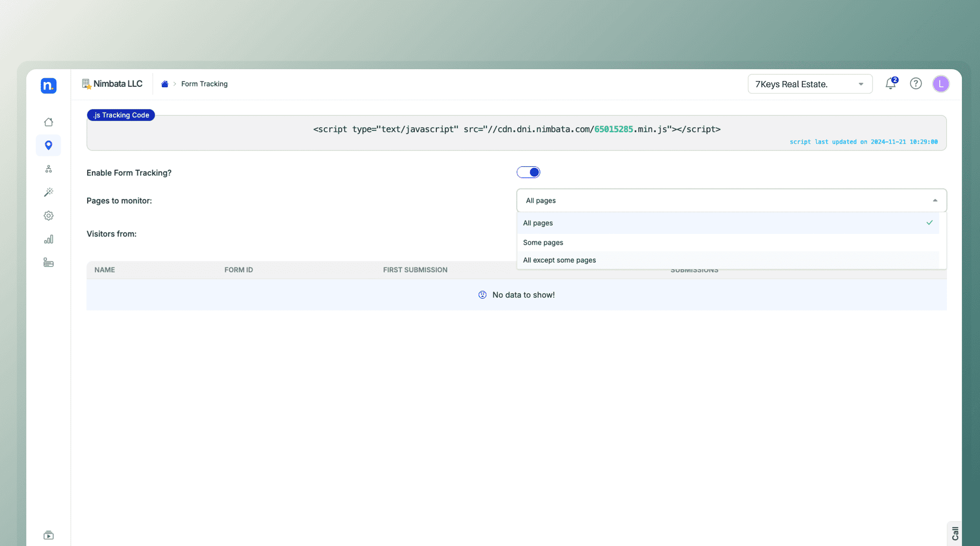
Task: Click the breadcrumb home icon
Action: 164,83
